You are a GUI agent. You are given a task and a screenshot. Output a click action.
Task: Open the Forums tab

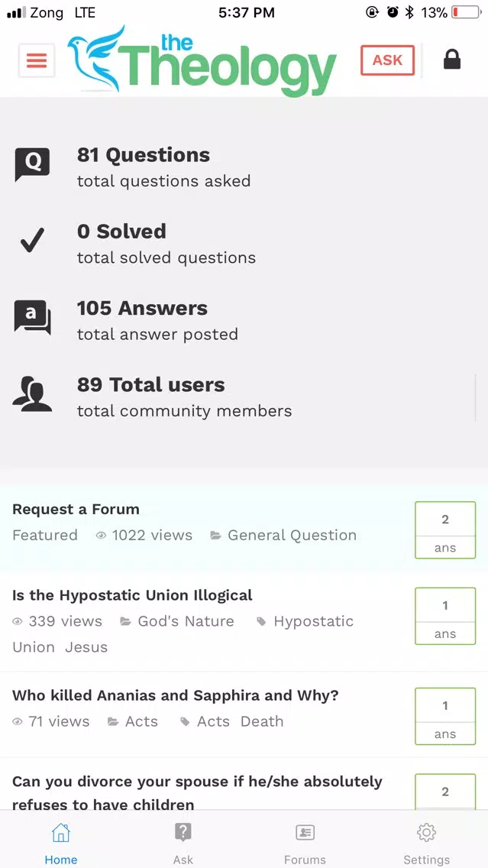tap(305, 843)
